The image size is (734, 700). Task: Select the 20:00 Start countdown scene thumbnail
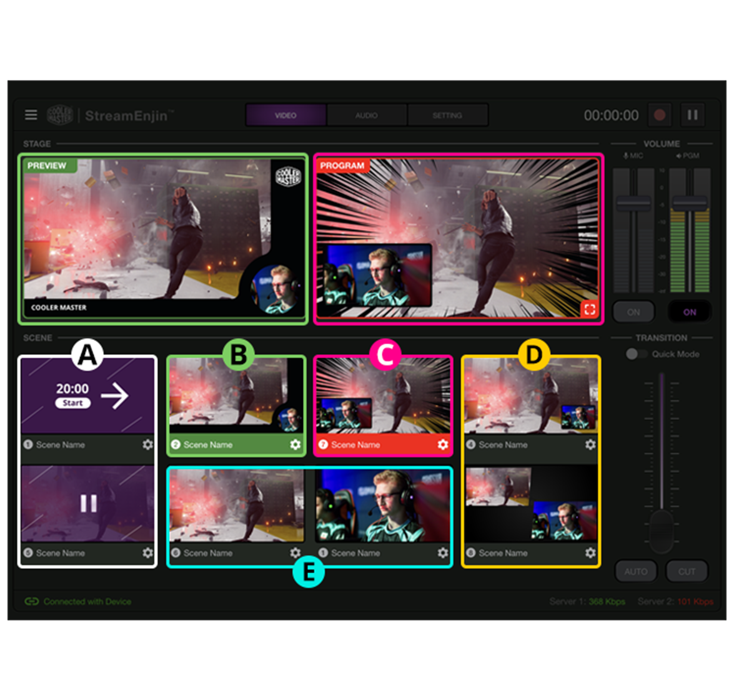pyautogui.click(x=87, y=396)
